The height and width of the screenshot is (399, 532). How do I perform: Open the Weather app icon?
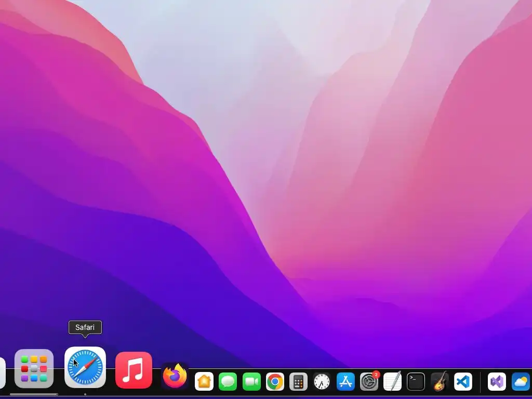pyautogui.click(x=521, y=381)
